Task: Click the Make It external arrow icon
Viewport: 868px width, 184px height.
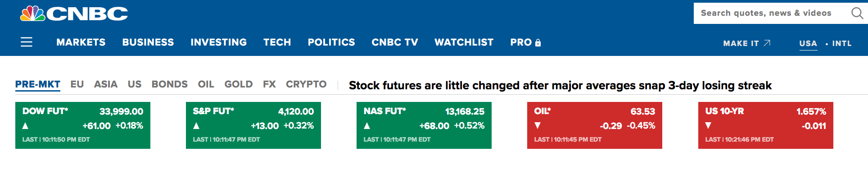Action: pos(767,43)
